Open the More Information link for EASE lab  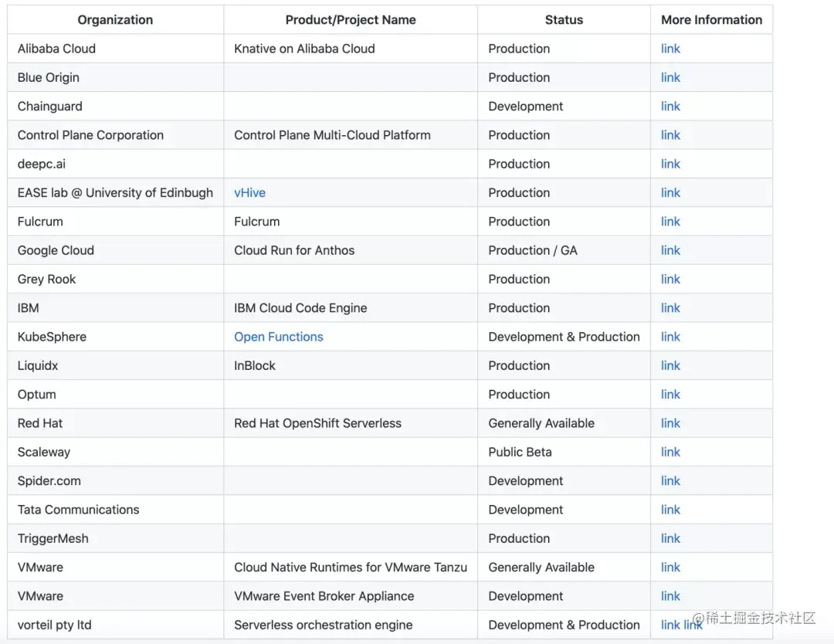[x=670, y=192]
